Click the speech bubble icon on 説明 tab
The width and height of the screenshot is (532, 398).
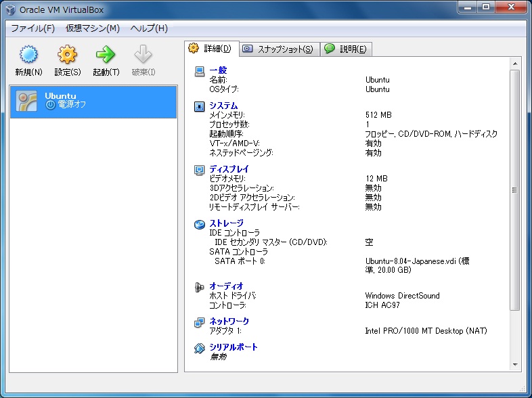[x=330, y=49]
